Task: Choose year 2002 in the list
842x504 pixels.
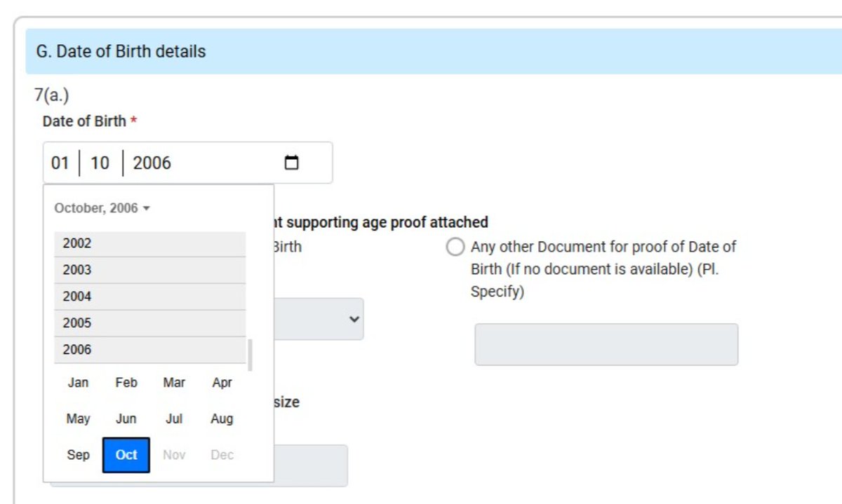Action: point(150,243)
